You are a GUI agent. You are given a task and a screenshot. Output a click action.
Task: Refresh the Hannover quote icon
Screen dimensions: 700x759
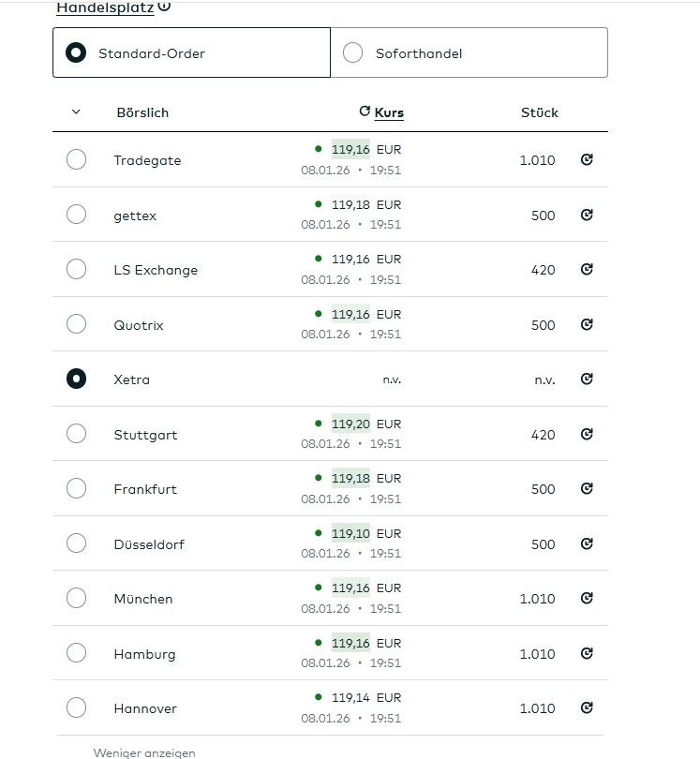pyautogui.click(x=587, y=708)
